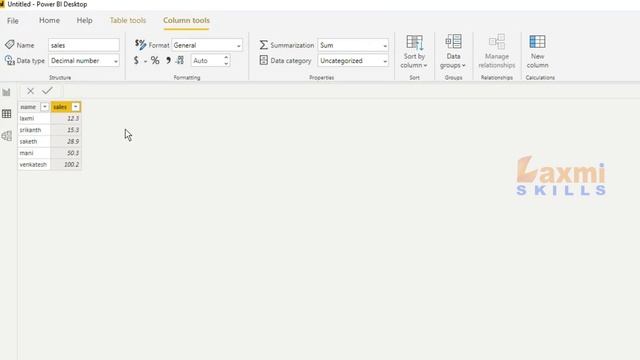
Task: Click cell mani
Action: coord(34,153)
